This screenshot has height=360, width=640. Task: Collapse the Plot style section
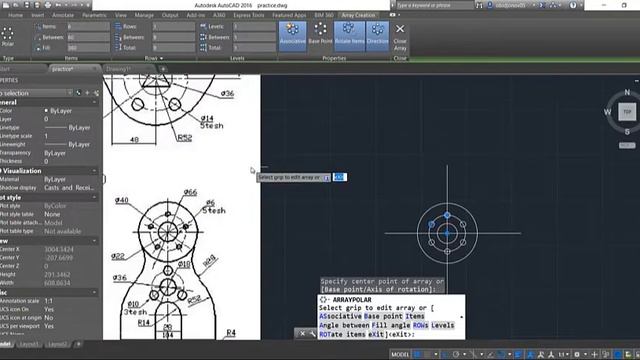[x=94, y=197]
